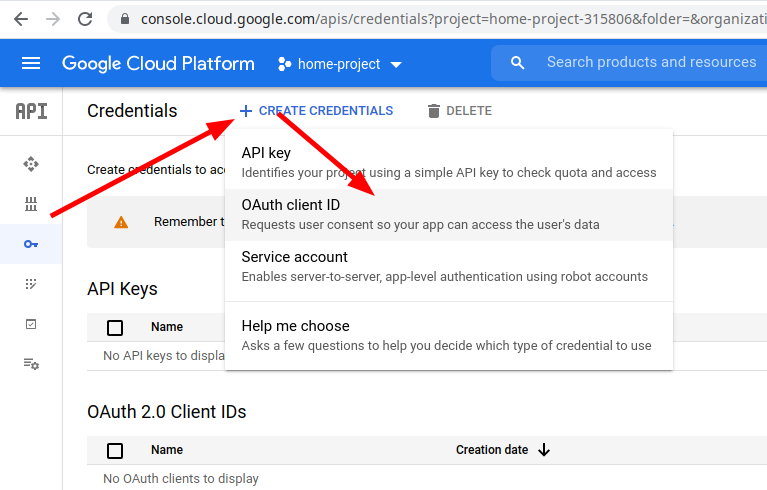Viewport: 767px width, 490px height.
Task: Click the Creation date sort arrow
Action: (544, 450)
